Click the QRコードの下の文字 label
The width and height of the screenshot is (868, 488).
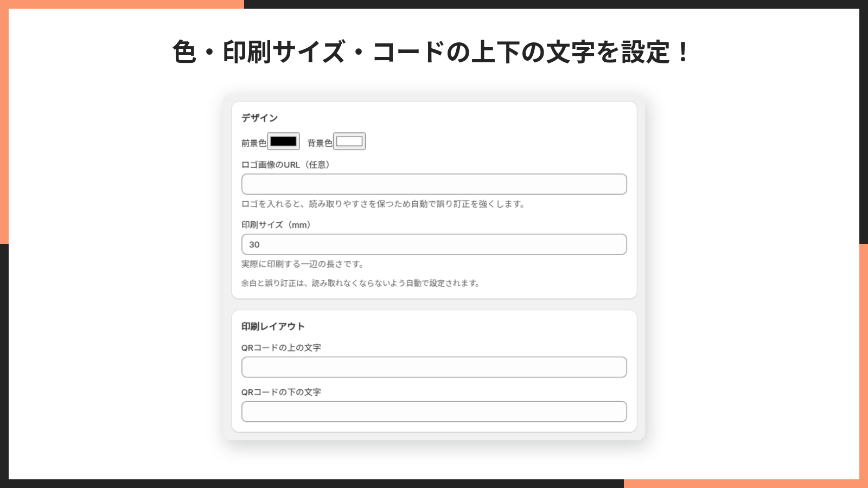pyautogui.click(x=281, y=392)
